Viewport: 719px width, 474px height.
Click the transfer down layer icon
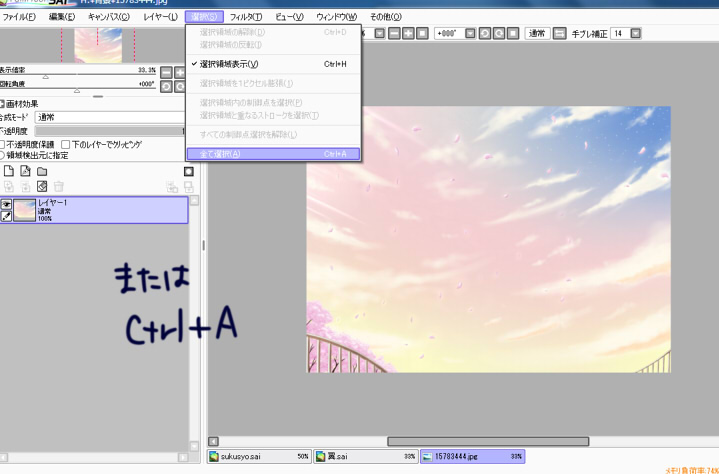point(9,187)
